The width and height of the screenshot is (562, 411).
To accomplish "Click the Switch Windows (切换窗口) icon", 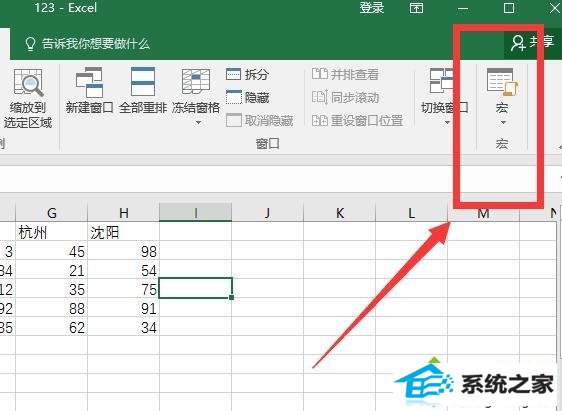I will 442,81.
